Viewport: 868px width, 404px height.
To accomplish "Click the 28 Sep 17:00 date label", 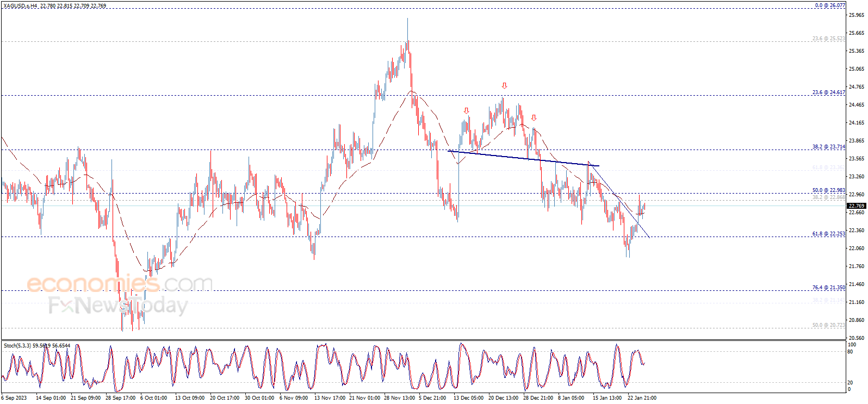I will (121, 398).
